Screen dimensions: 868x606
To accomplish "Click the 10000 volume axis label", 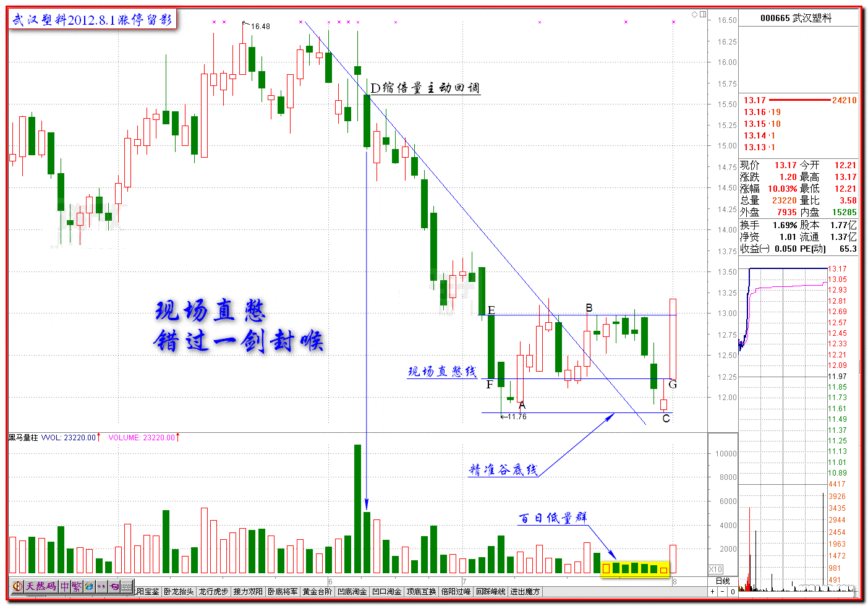I will click(726, 453).
